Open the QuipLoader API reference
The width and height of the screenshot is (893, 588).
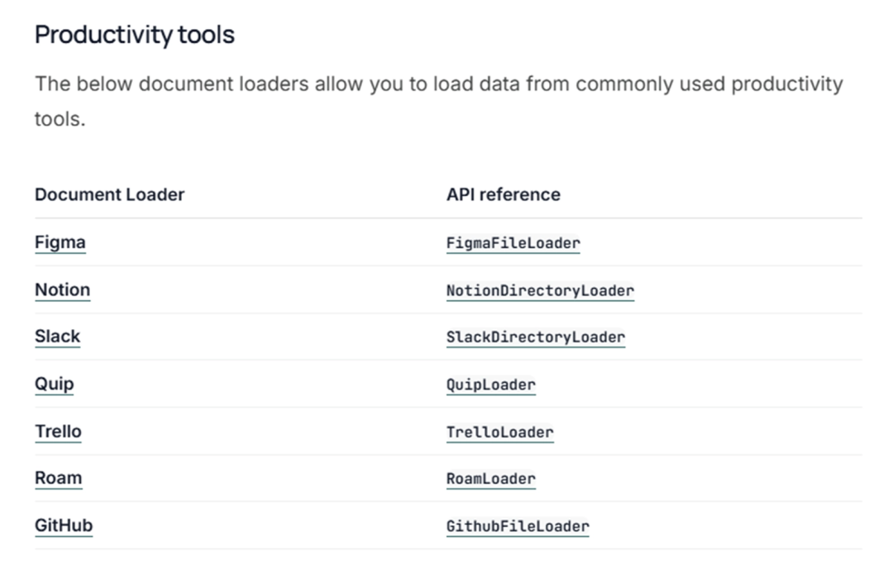(x=490, y=385)
